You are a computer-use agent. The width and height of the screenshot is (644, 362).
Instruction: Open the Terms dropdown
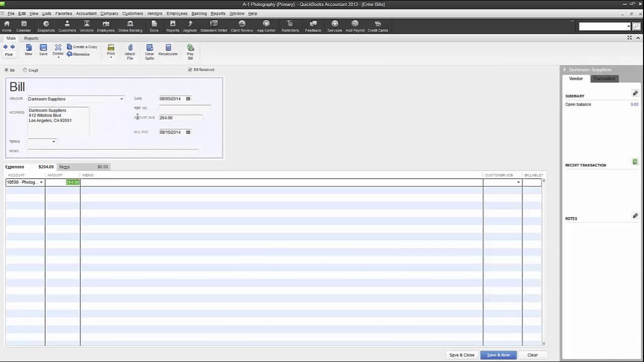pos(54,142)
